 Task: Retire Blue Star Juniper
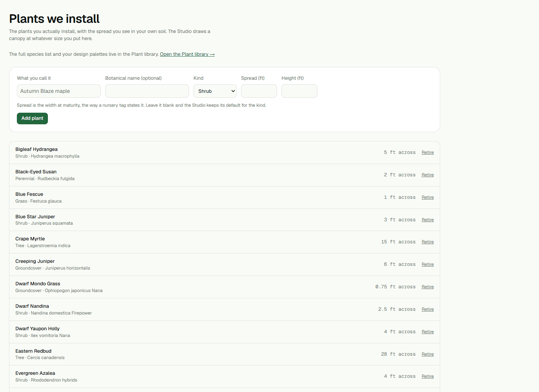tap(428, 220)
